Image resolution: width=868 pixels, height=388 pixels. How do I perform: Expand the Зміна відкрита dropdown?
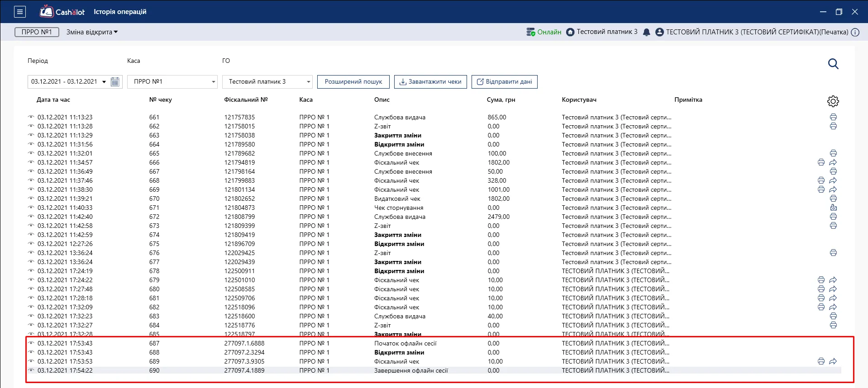coord(92,32)
